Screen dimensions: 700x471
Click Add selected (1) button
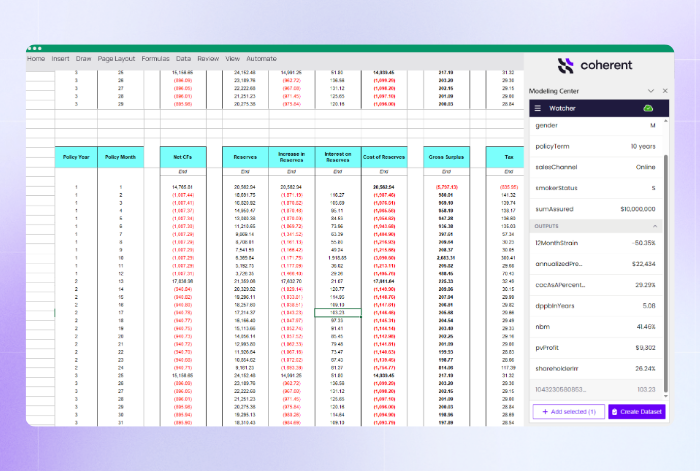[x=567, y=411]
